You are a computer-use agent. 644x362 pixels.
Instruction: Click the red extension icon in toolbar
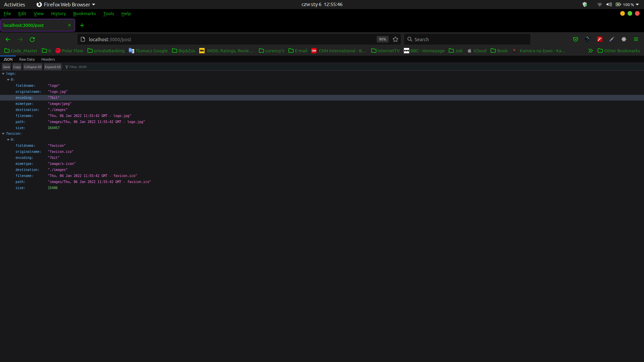tap(600, 40)
